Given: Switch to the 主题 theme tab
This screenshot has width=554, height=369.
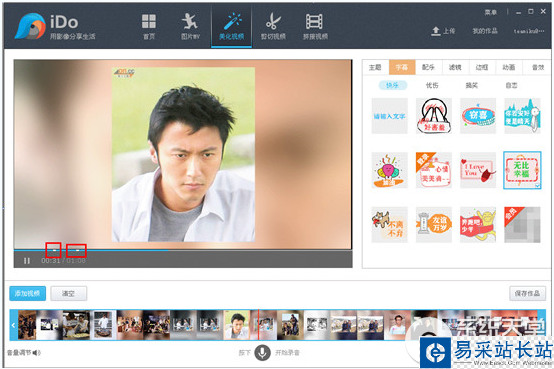Looking at the screenshot, I should (375, 67).
